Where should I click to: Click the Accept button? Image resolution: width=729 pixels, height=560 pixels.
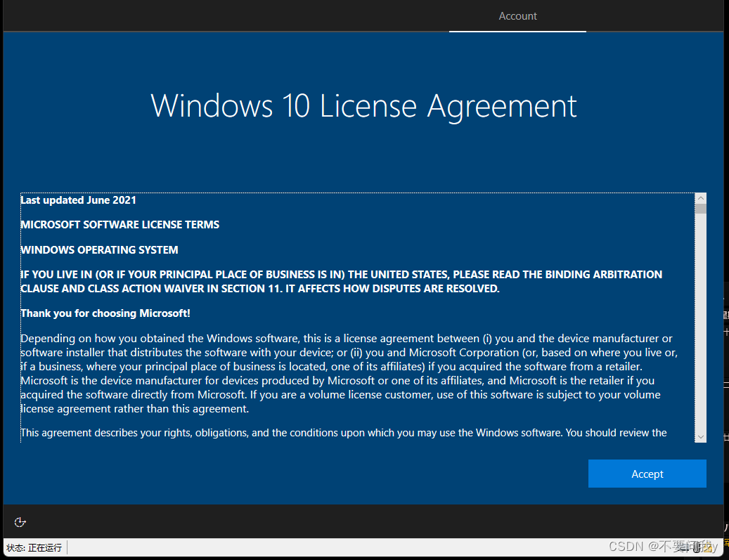pyautogui.click(x=647, y=474)
